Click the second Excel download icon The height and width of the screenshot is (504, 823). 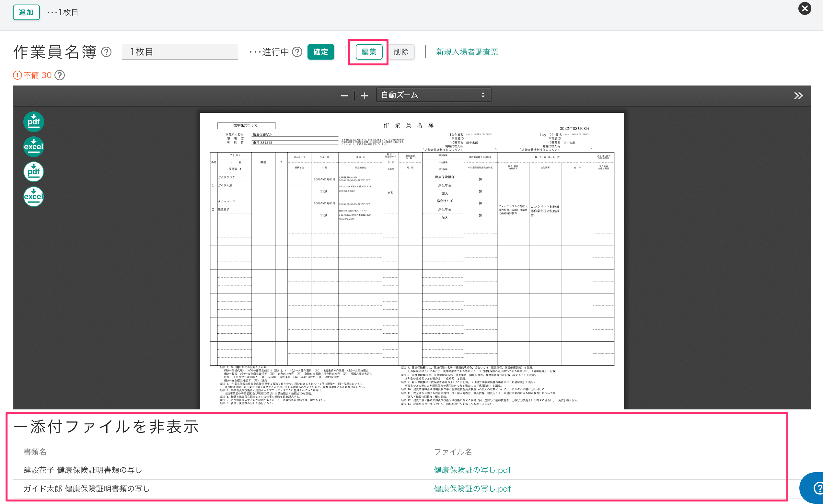(33, 196)
